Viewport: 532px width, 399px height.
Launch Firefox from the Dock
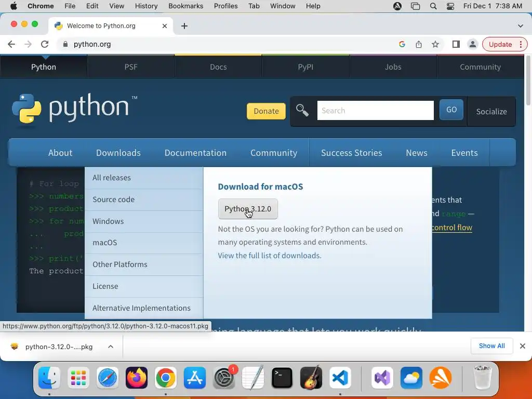[137, 378]
